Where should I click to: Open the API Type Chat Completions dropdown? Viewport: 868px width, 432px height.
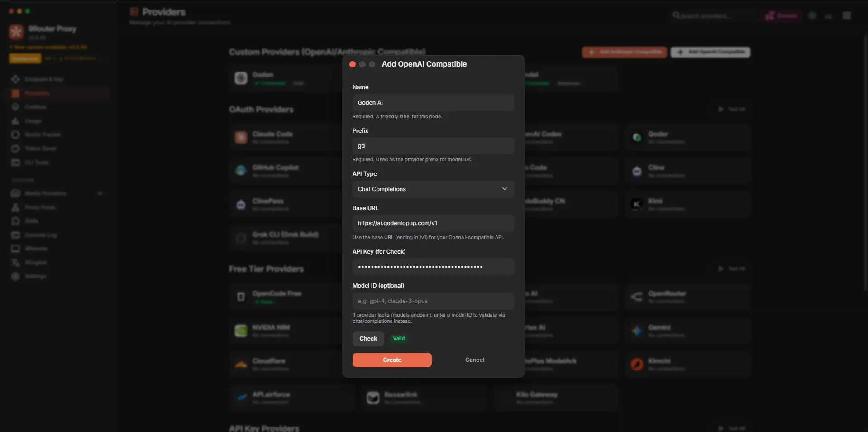click(x=433, y=189)
